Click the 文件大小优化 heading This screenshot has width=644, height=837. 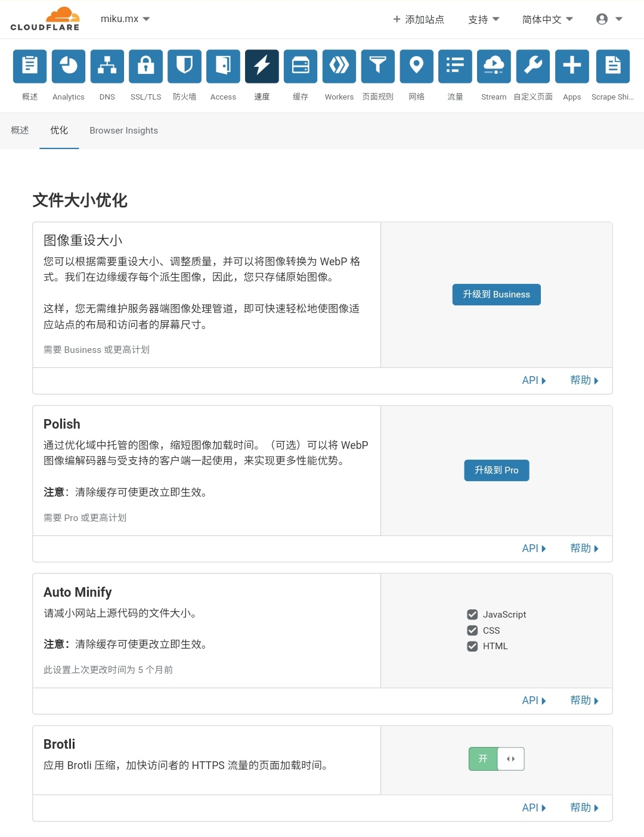coord(80,200)
